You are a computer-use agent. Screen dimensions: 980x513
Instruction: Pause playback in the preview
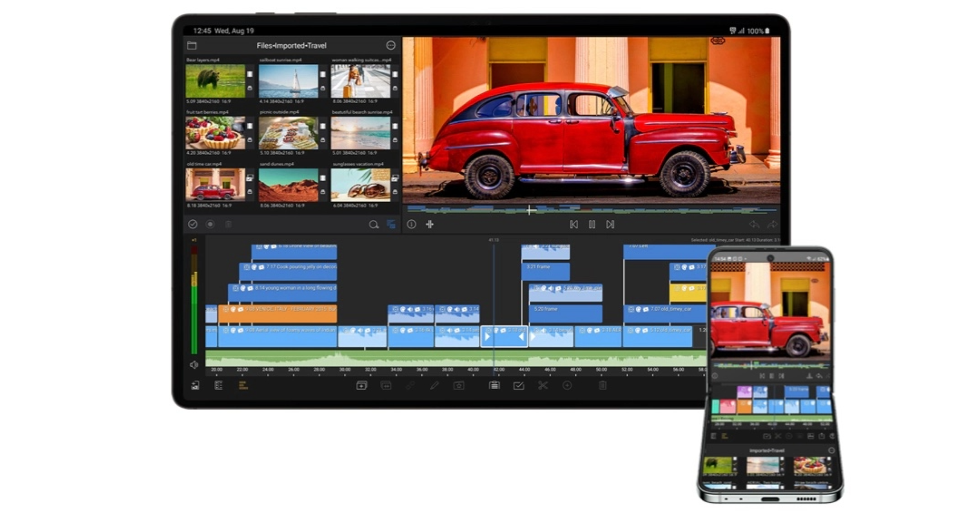(x=592, y=225)
